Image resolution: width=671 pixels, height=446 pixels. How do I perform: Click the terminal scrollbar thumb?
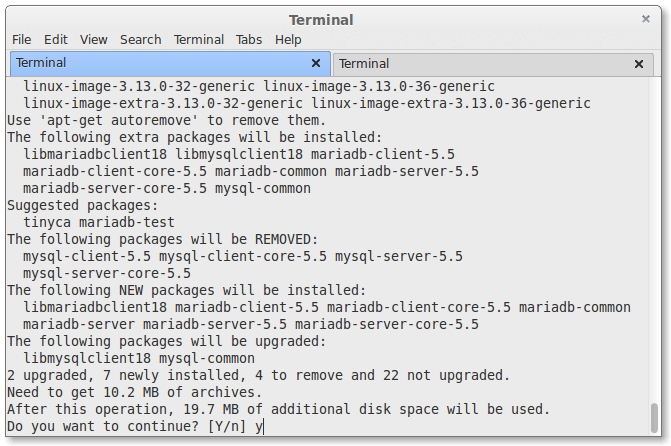[655, 417]
